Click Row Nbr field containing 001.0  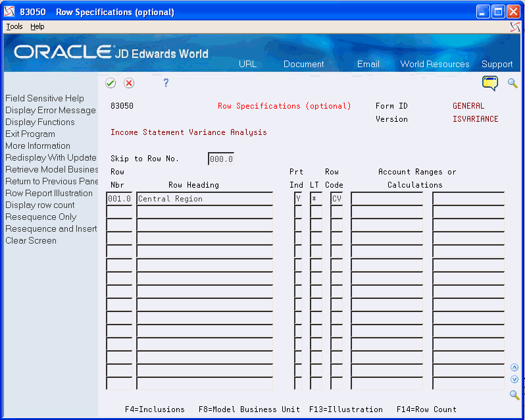coord(119,199)
